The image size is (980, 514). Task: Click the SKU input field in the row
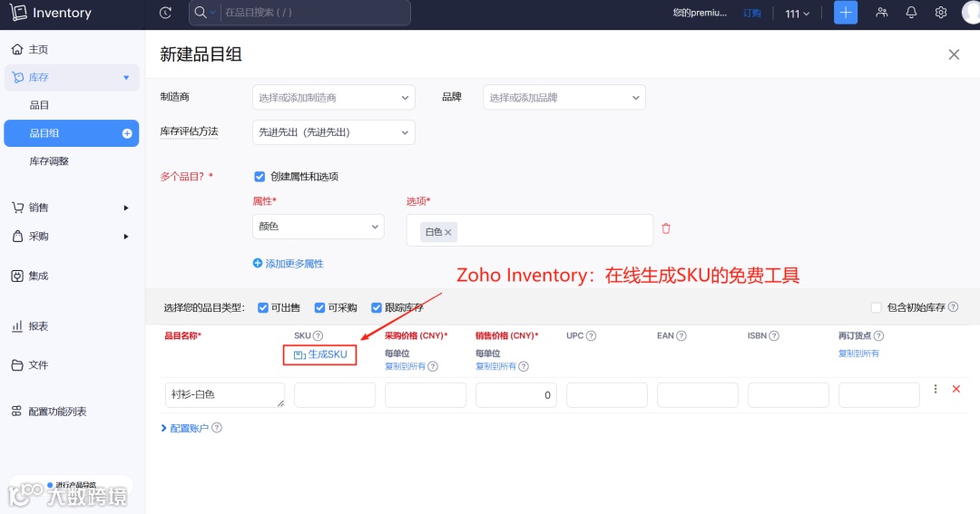pyautogui.click(x=335, y=395)
